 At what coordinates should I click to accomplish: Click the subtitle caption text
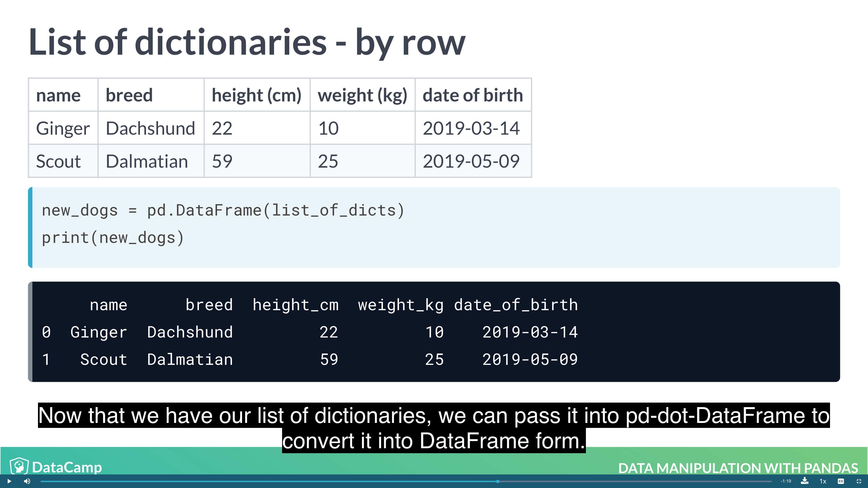tap(434, 428)
